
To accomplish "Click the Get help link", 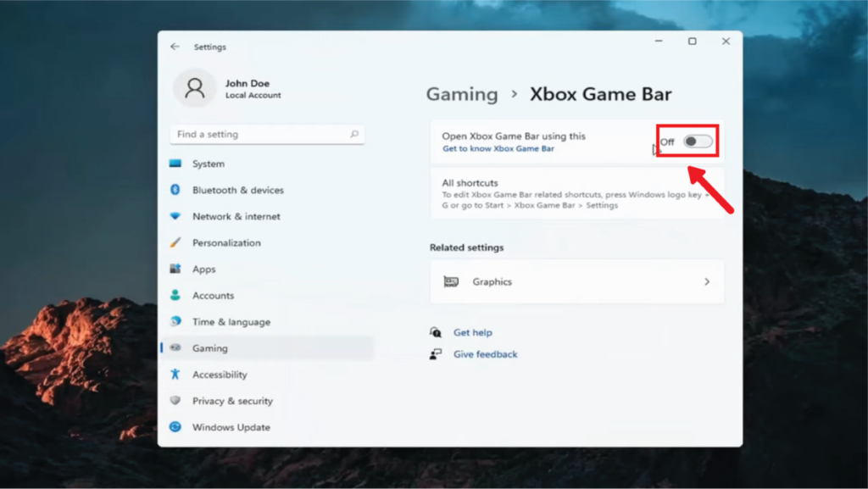I will point(473,332).
